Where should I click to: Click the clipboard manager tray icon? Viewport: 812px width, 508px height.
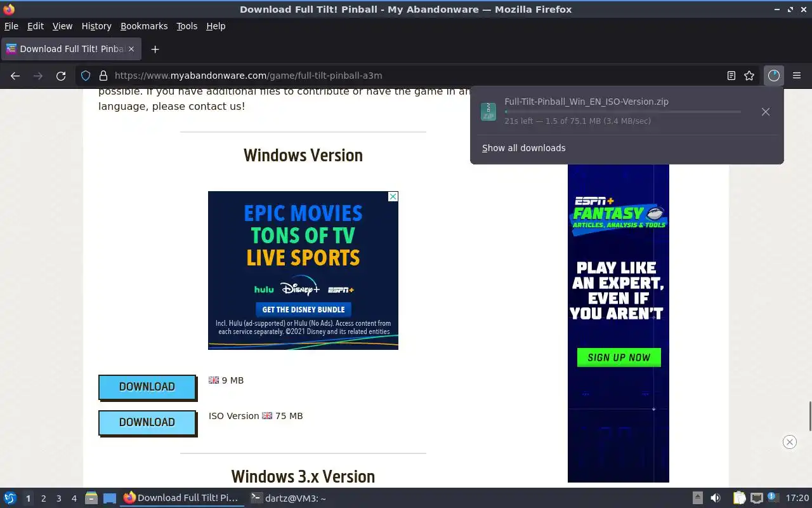coord(739,498)
